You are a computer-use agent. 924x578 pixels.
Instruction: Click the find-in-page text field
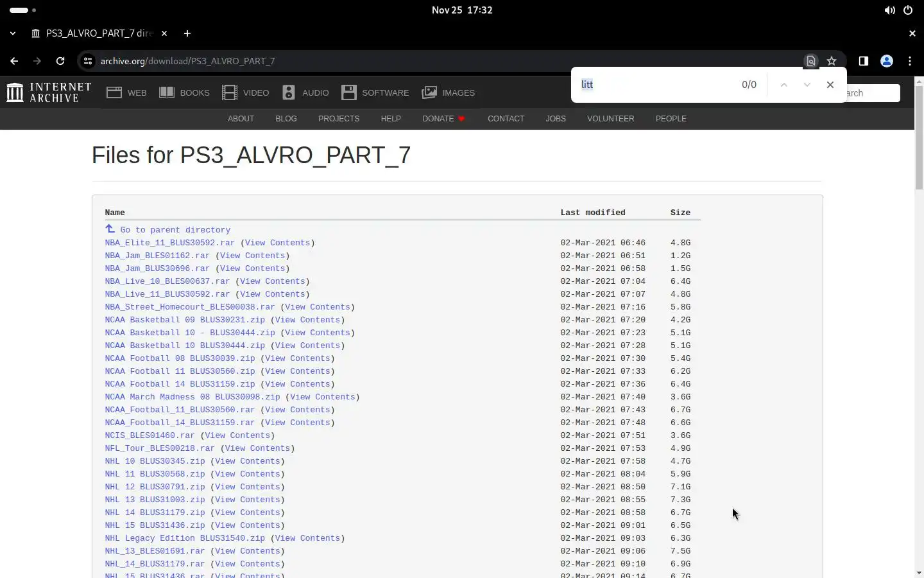point(654,85)
